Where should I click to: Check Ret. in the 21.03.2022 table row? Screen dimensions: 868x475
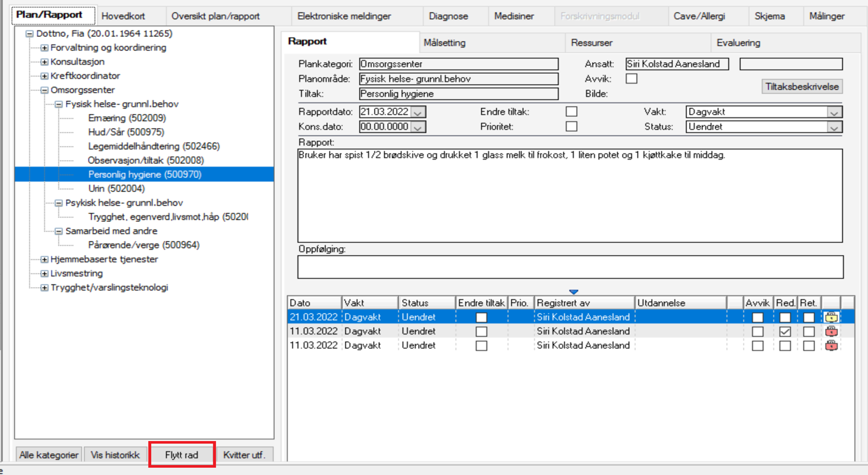coord(809,318)
